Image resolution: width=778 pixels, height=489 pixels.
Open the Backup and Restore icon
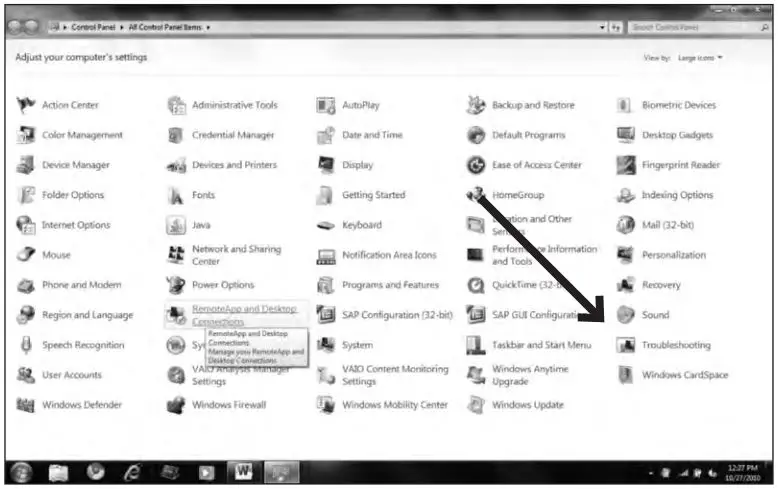(x=476, y=105)
